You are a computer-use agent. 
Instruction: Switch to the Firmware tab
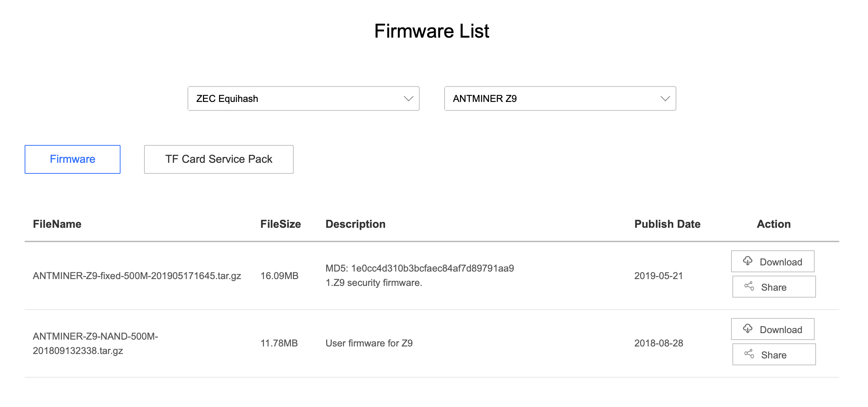(73, 159)
